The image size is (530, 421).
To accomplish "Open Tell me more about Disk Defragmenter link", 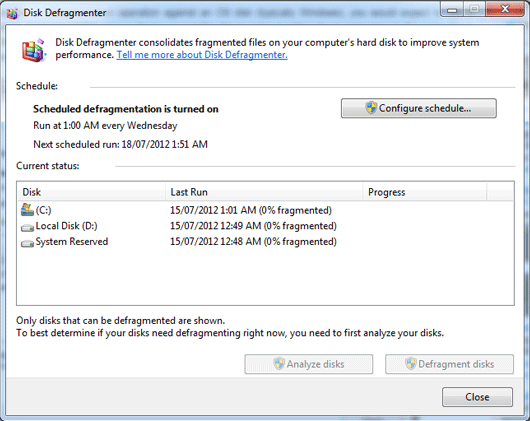I will (x=202, y=55).
